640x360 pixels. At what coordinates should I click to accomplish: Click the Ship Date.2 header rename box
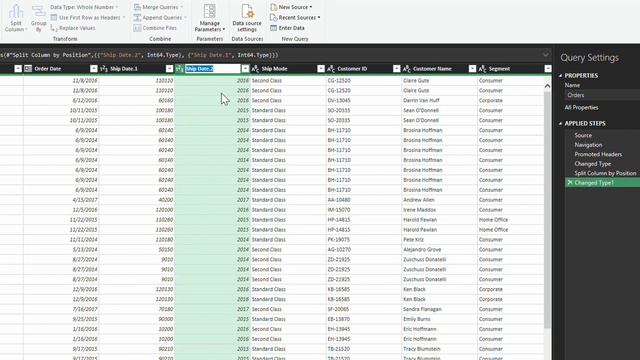[x=213, y=69]
